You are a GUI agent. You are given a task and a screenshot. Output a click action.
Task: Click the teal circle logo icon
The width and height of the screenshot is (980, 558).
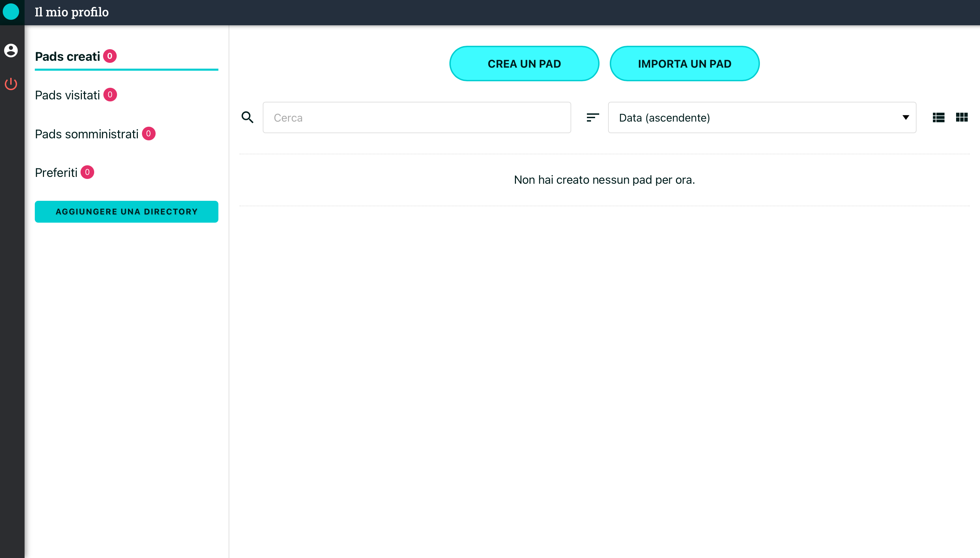(x=11, y=12)
